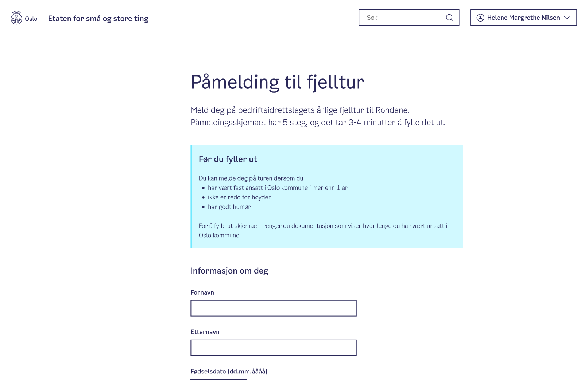588x380 pixels.
Task: Expand the Helene Margrethe Nilsen account menu
Action: [523, 17]
